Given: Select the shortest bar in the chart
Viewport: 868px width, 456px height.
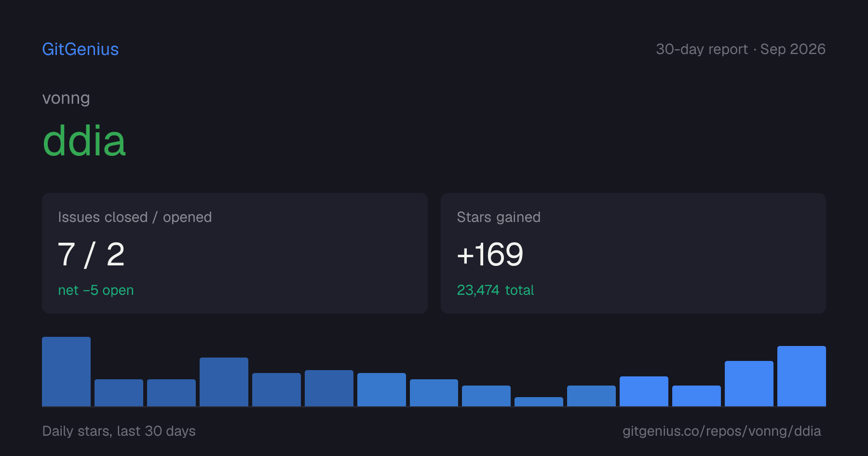Looking at the screenshot, I should [x=539, y=401].
